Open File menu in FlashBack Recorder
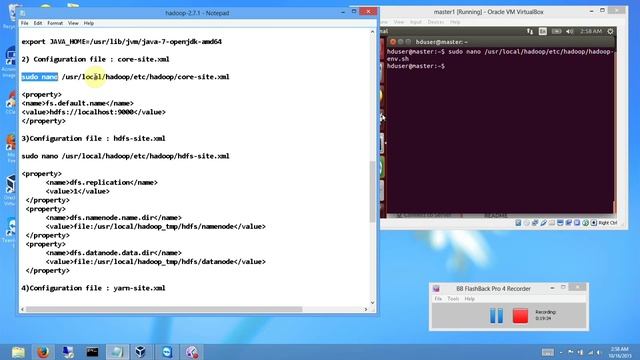 coord(438,299)
